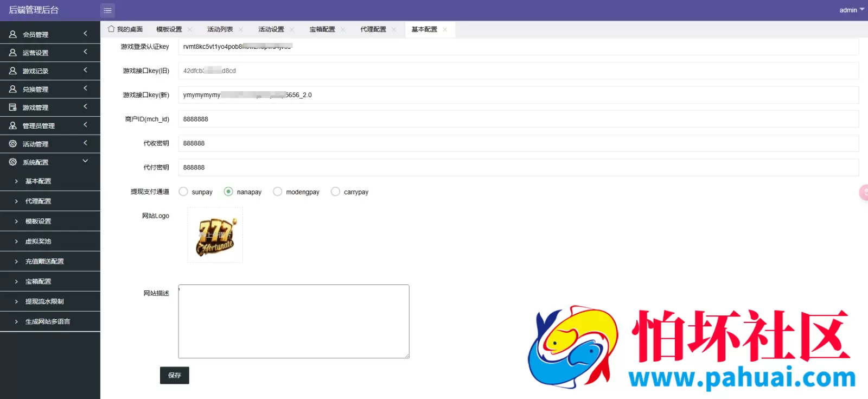Click the 游戏登录认证key input field

[519, 47]
